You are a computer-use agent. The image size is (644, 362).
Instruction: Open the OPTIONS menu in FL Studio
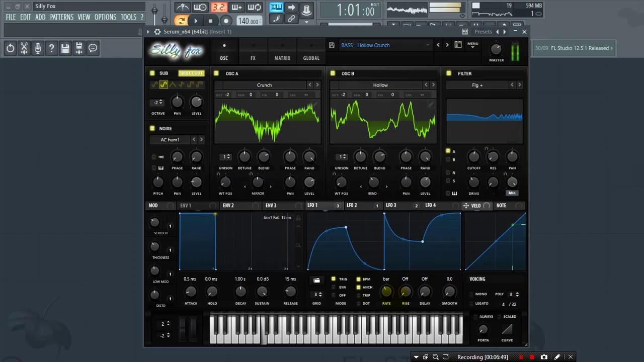point(106,17)
